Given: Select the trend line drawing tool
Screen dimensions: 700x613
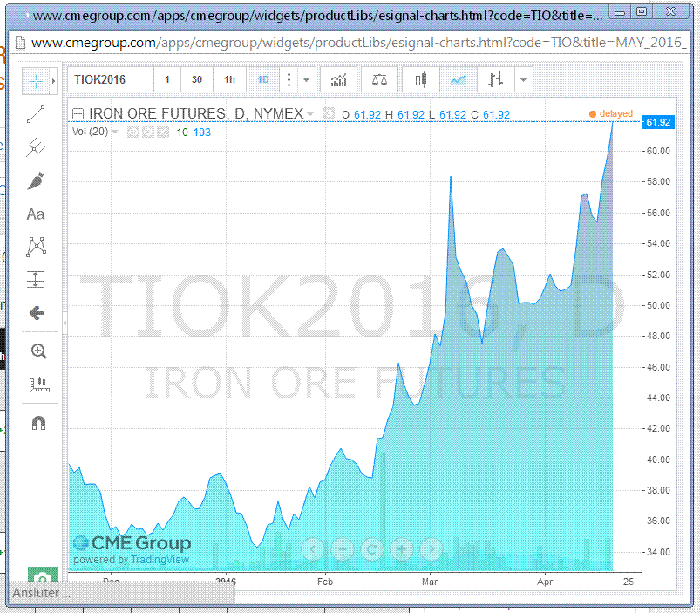Looking at the screenshot, I should coord(36,114).
